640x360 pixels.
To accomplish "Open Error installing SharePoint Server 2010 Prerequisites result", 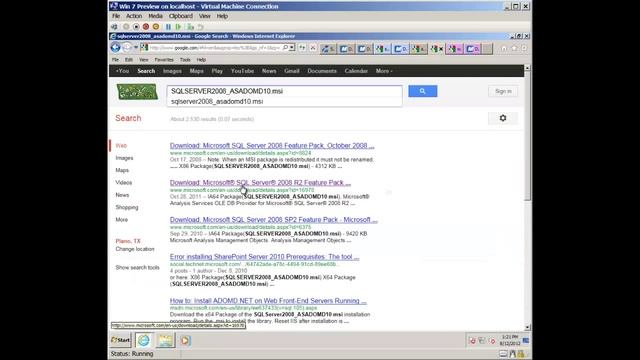I will click(x=264, y=257).
